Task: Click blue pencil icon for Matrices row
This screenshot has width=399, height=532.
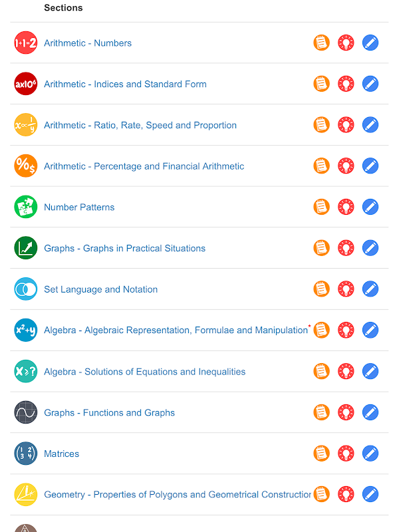Action: [x=370, y=454]
